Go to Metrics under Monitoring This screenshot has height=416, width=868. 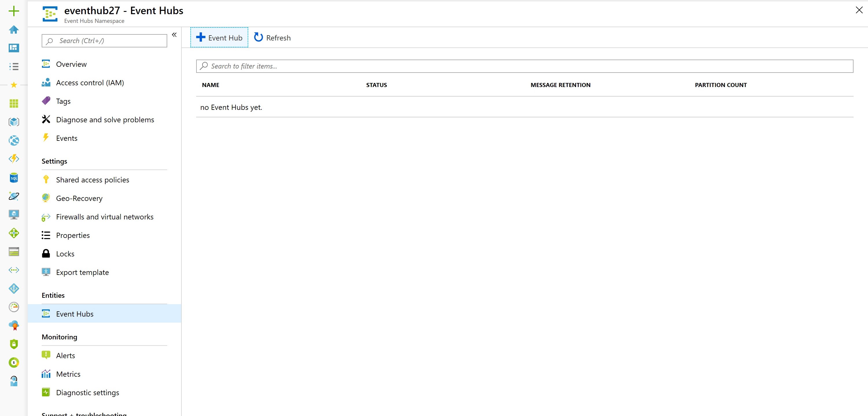68,374
